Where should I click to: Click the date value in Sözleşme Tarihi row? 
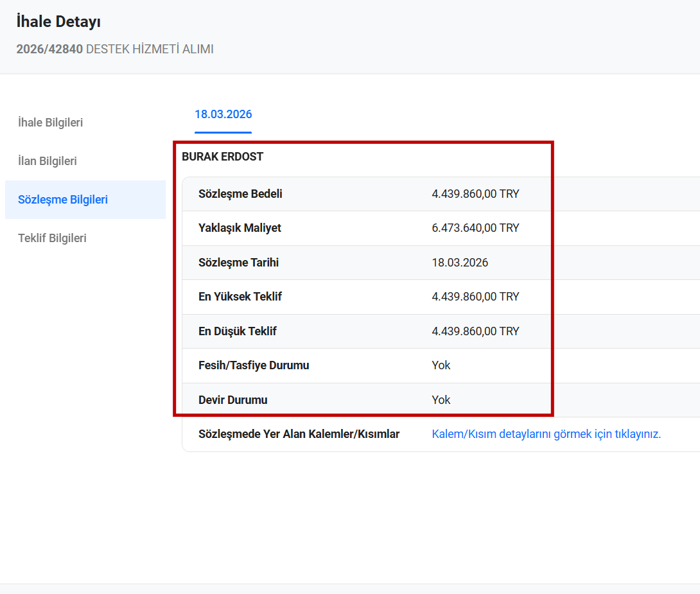coord(460,263)
